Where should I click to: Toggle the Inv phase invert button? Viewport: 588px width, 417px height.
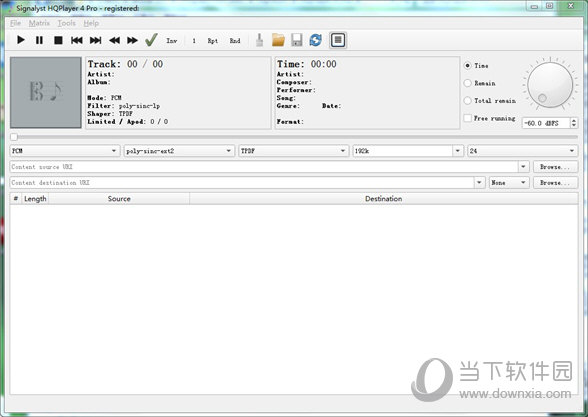point(172,40)
